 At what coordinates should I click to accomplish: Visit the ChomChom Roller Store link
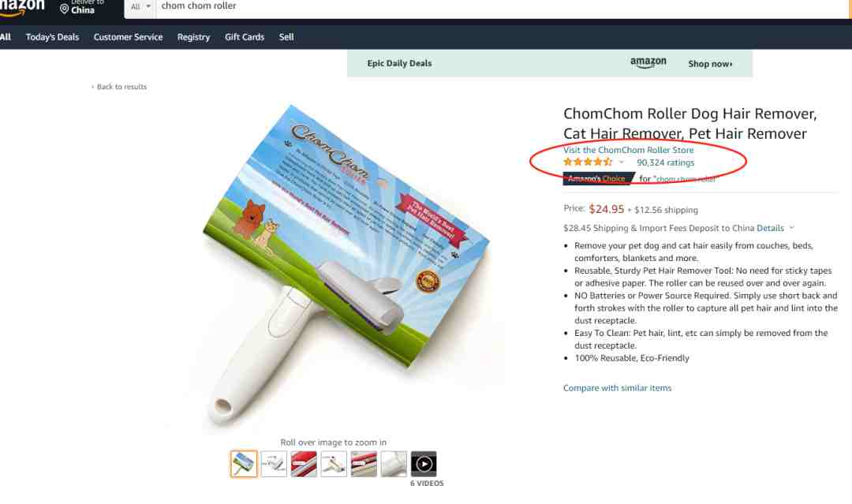pyautogui.click(x=628, y=150)
